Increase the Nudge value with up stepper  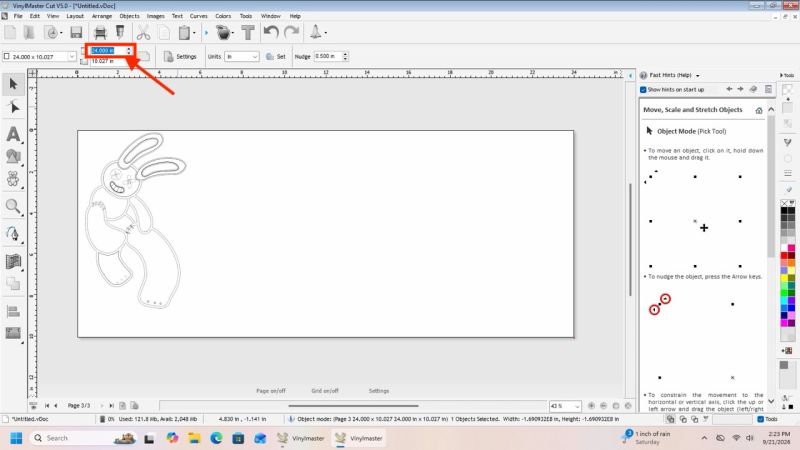coord(345,54)
